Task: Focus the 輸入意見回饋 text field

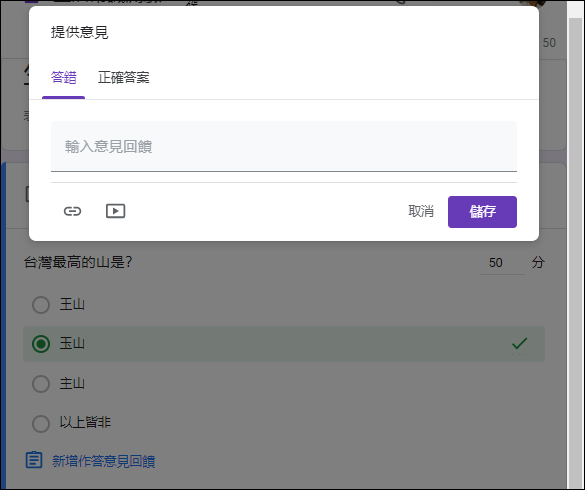Action: click(284, 146)
